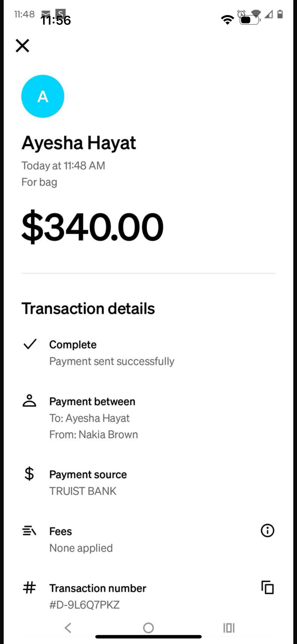The image size is (297, 644).
Task: Tap the bottom home gesture bar
Action: point(148,637)
